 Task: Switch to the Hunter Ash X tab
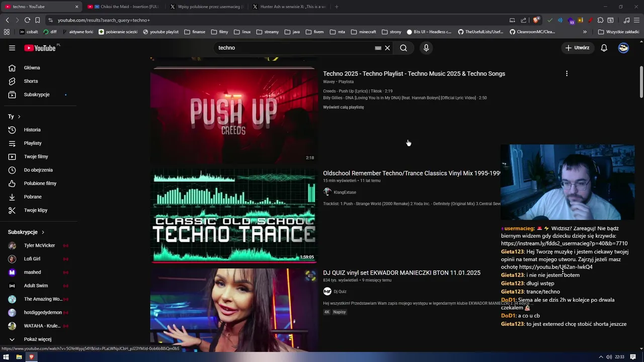[x=289, y=7]
